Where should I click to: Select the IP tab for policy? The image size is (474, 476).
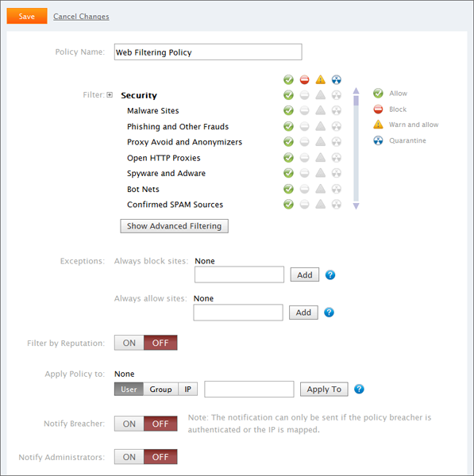tap(188, 390)
